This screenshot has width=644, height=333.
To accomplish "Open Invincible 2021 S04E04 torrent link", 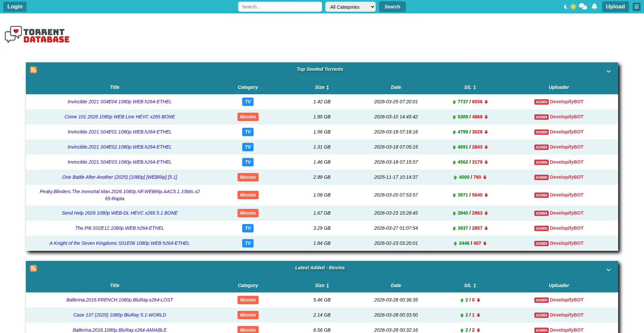I will pyautogui.click(x=119, y=102).
